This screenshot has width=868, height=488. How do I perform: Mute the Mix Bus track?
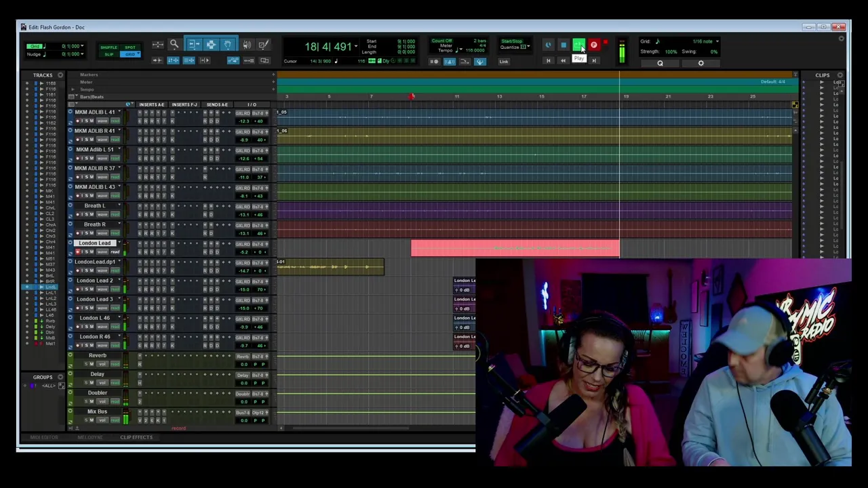pyautogui.click(x=92, y=420)
